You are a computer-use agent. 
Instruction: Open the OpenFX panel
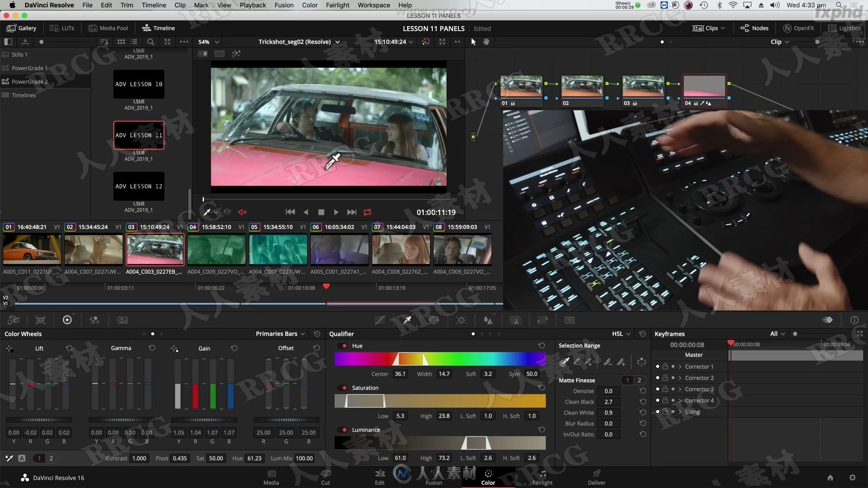[x=798, y=28]
